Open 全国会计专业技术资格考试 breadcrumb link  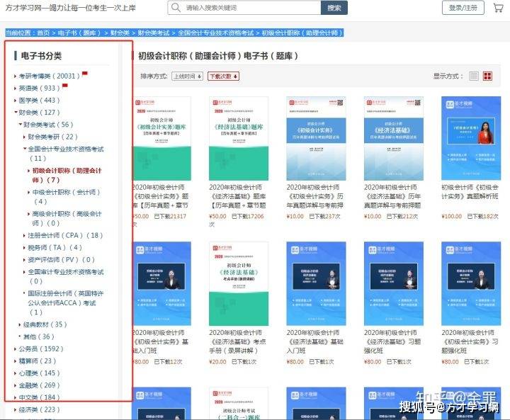(x=215, y=33)
